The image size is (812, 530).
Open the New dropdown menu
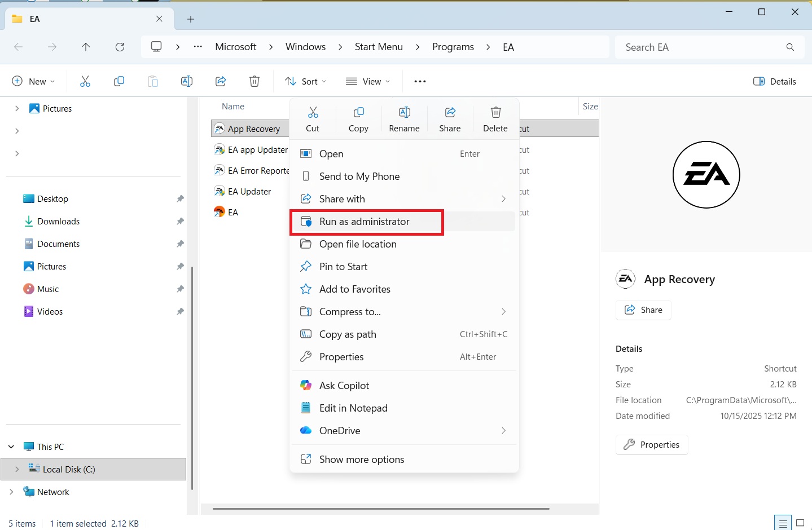pyautogui.click(x=33, y=81)
